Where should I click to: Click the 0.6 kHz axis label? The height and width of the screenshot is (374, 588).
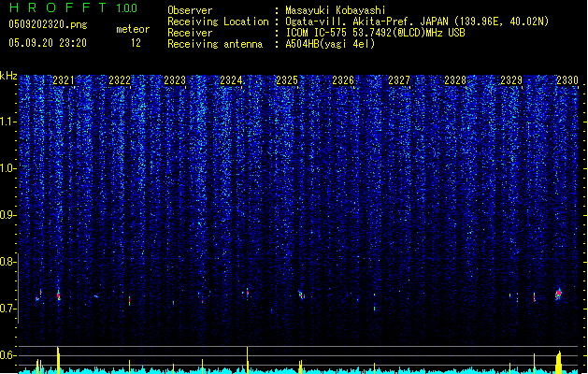[7, 355]
